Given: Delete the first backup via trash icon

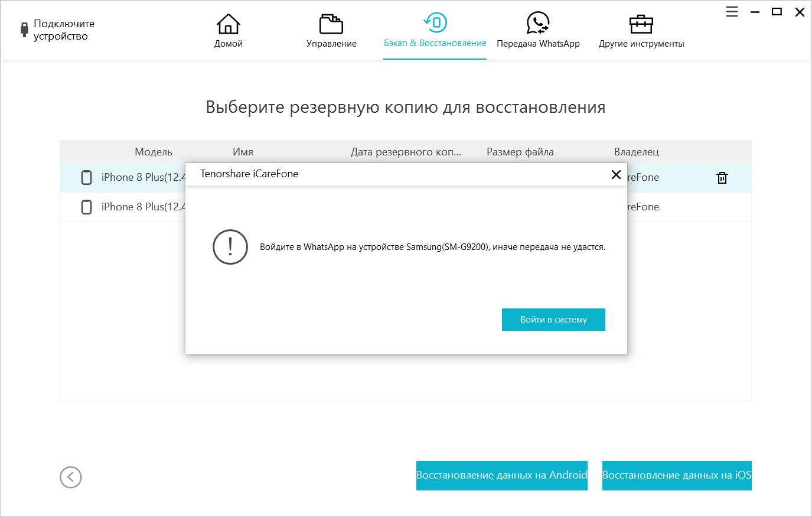Looking at the screenshot, I should pos(722,178).
